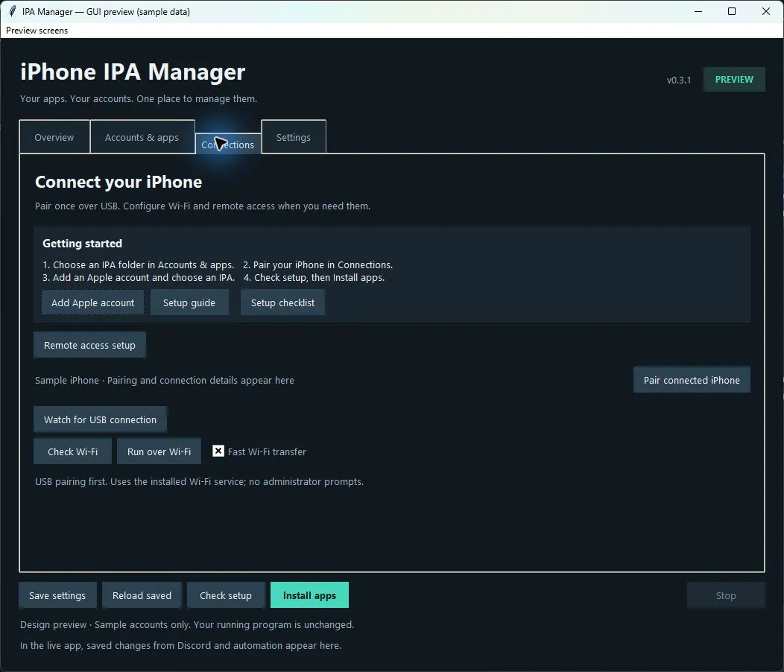Click the Stop button
The image size is (784, 672).
tap(726, 595)
